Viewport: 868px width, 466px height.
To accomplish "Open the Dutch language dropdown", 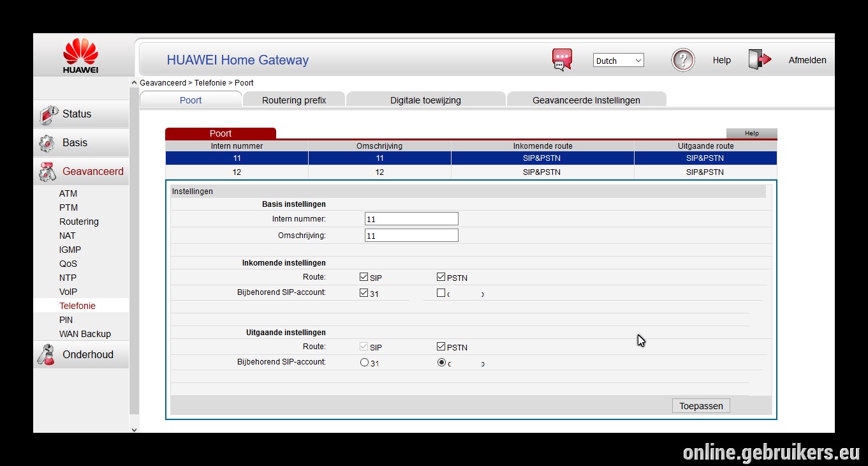I will (619, 61).
